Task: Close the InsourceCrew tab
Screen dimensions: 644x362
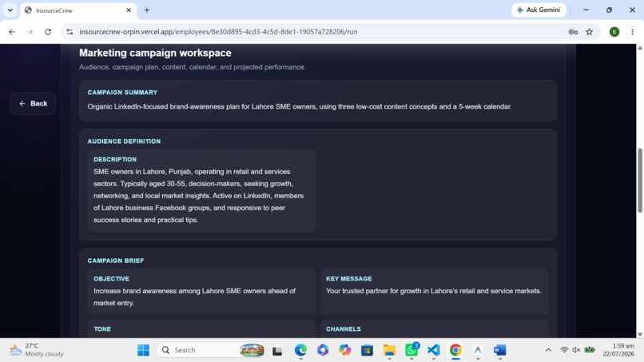Action: click(129, 10)
